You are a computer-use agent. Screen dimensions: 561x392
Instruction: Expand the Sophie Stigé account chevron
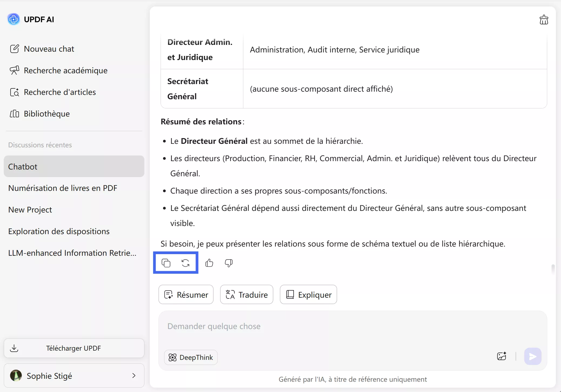click(134, 376)
